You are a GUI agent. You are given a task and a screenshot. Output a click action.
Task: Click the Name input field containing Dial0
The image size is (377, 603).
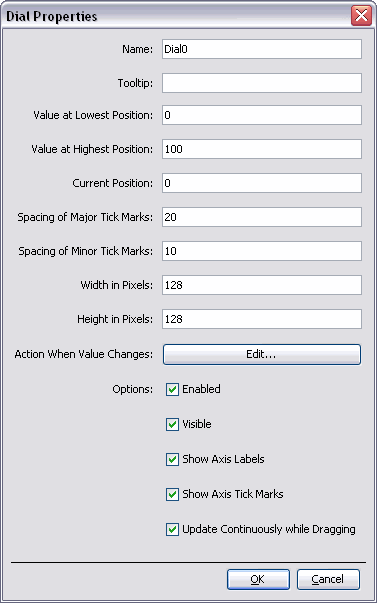click(x=262, y=49)
